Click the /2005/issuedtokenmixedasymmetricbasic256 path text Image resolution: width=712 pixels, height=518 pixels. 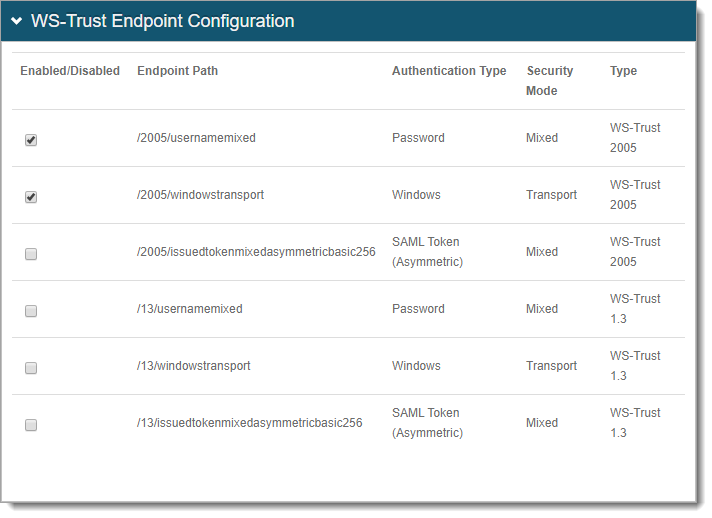pos(256,252)
